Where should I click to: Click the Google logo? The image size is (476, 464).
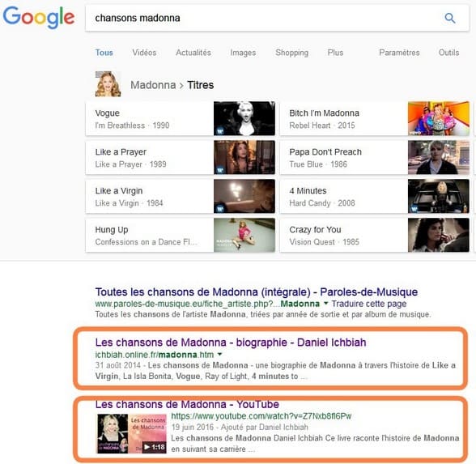39,17
